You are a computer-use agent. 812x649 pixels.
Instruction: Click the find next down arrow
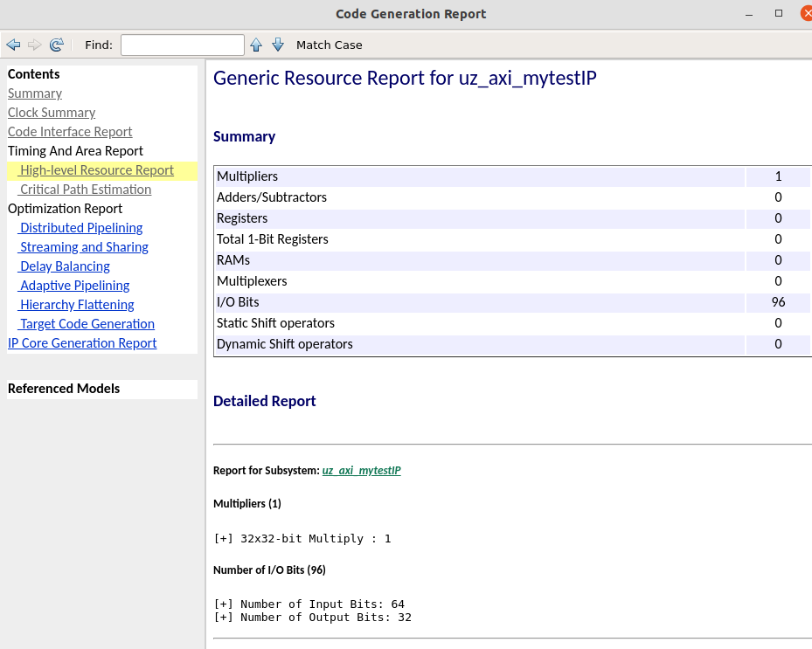pyautogui.click(x=278, y=45)
